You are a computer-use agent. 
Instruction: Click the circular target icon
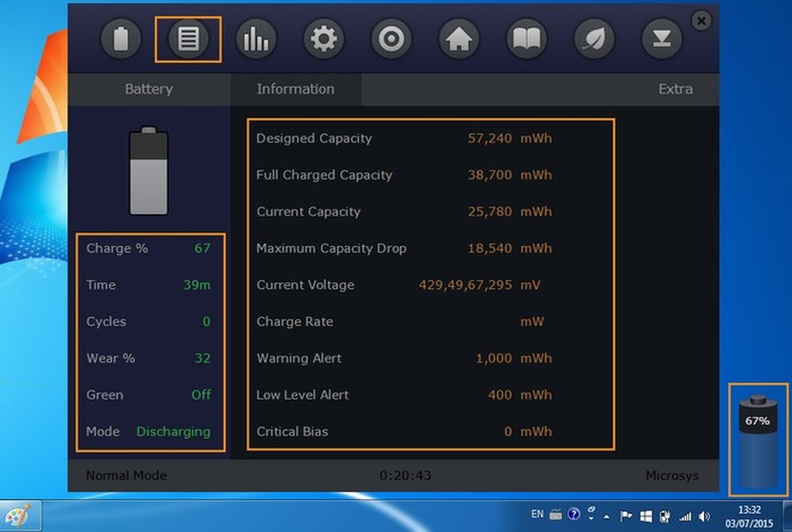[391, 39]
